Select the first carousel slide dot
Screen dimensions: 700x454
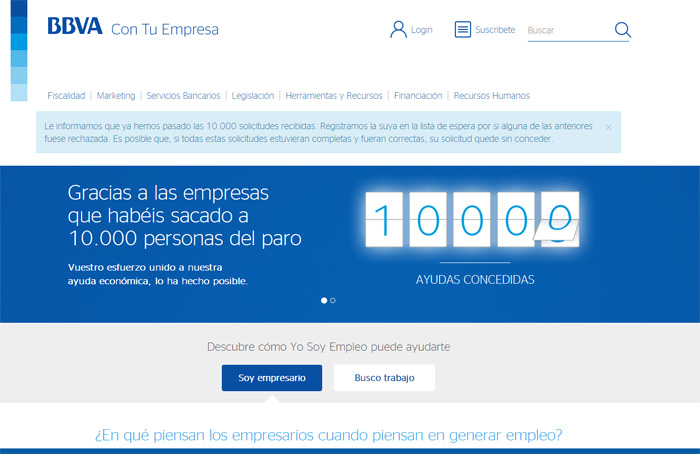click(324, 300)
